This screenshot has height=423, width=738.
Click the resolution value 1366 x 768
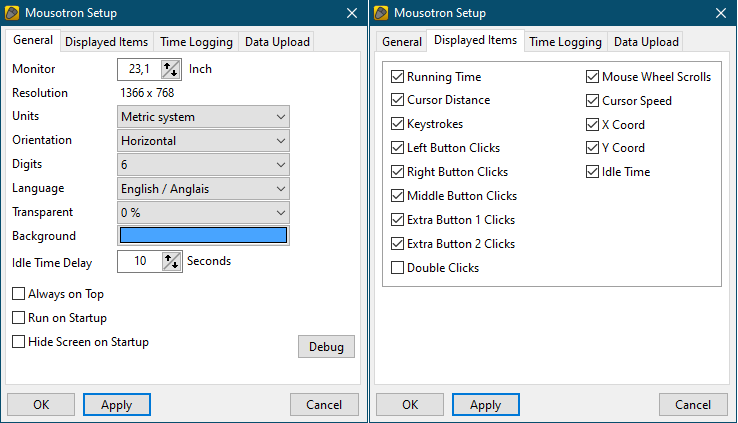[x=147, y=93]
